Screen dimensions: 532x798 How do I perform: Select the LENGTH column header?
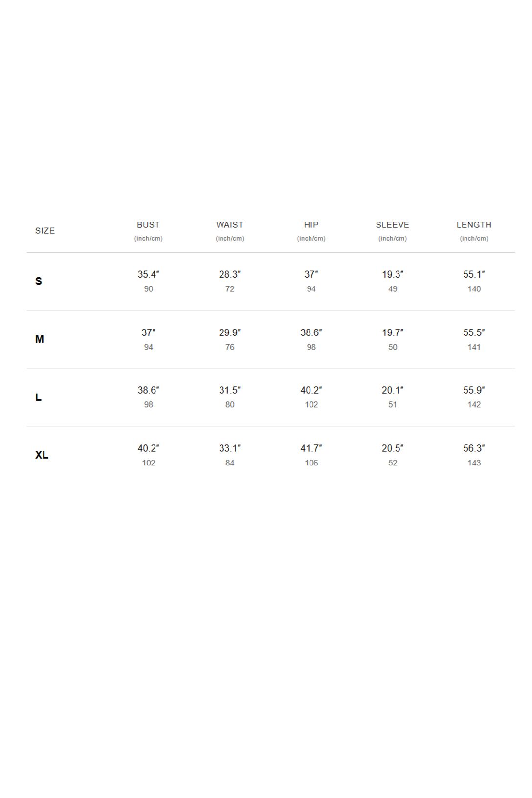coord(474,225)
